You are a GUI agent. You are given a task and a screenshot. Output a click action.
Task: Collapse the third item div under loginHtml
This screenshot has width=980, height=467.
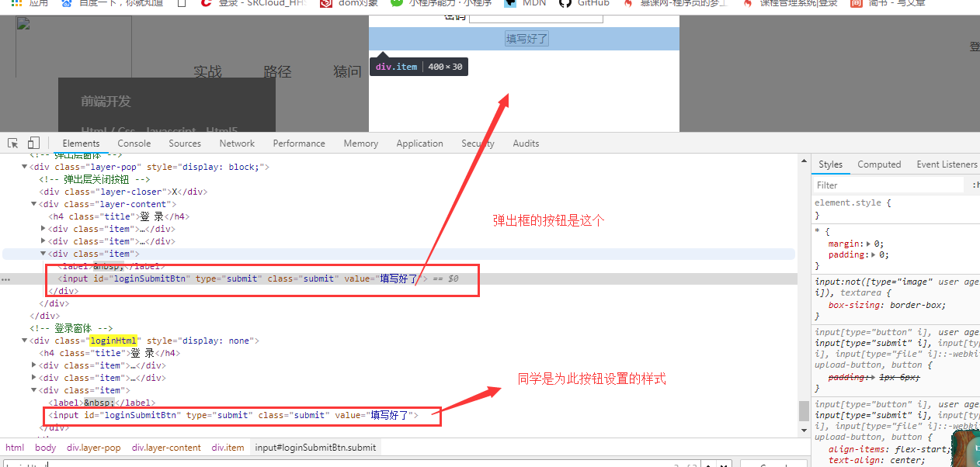pyautogui.click(x=34, y=390)
